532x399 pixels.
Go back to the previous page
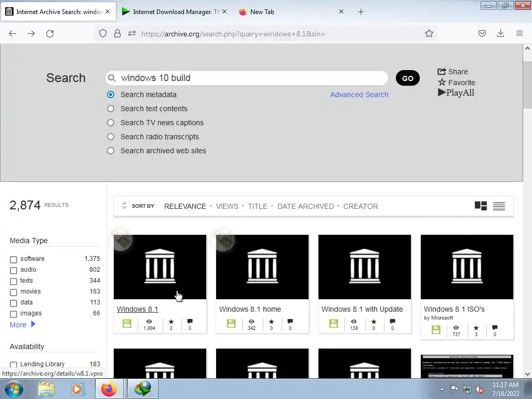click(x=12, y=34)
